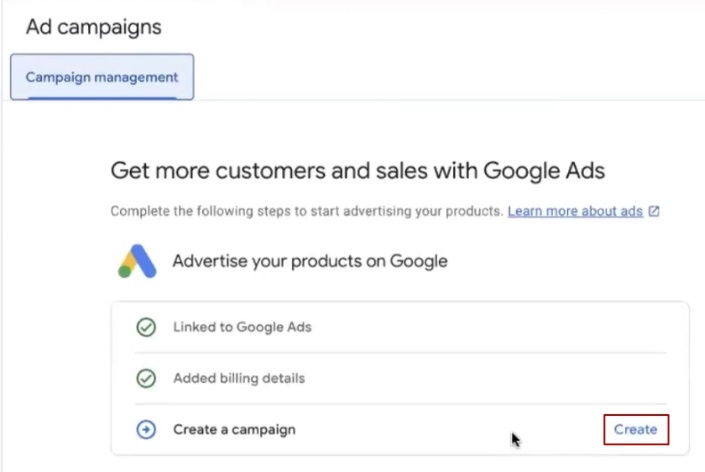Click the green checkmark for Linked to Google Ads
The width and height of the screenshot is (705, 472).
(x=146, y=327)
